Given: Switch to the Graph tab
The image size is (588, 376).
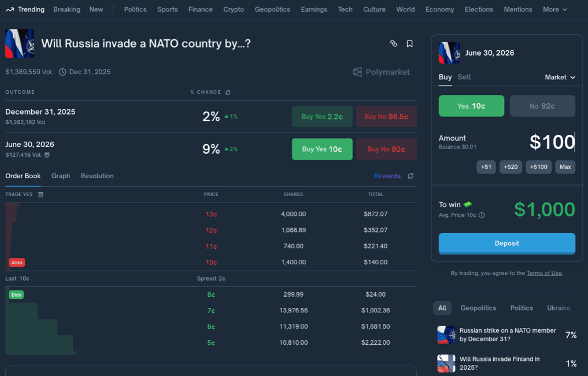Looking at the screenshot, I should [x=61, y=176].
